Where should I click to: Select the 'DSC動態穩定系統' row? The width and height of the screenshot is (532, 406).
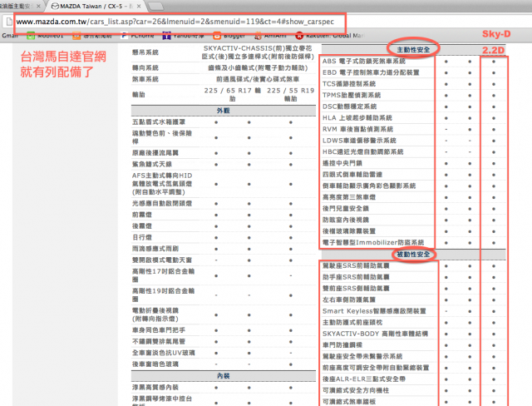[x=413, y=106]
